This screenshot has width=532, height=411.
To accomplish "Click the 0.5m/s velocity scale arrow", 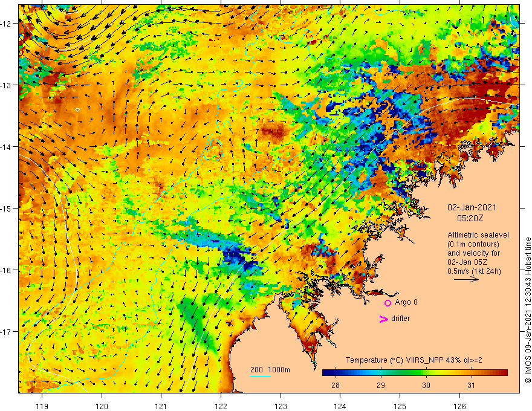I will (466, 279).
